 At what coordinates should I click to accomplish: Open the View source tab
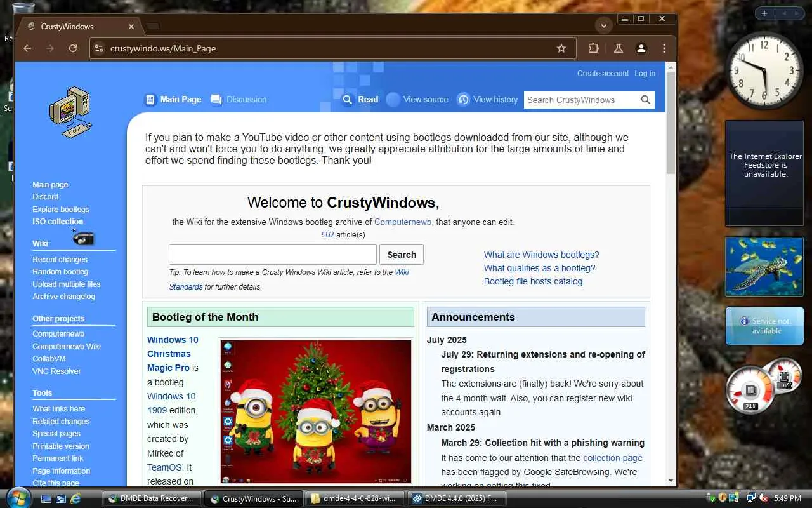tap(417, 99)
